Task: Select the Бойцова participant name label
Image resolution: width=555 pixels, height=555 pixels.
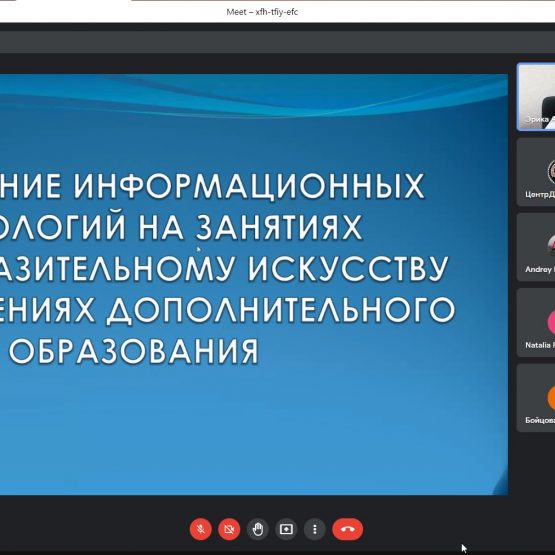Action: click(x=540, y=420)
